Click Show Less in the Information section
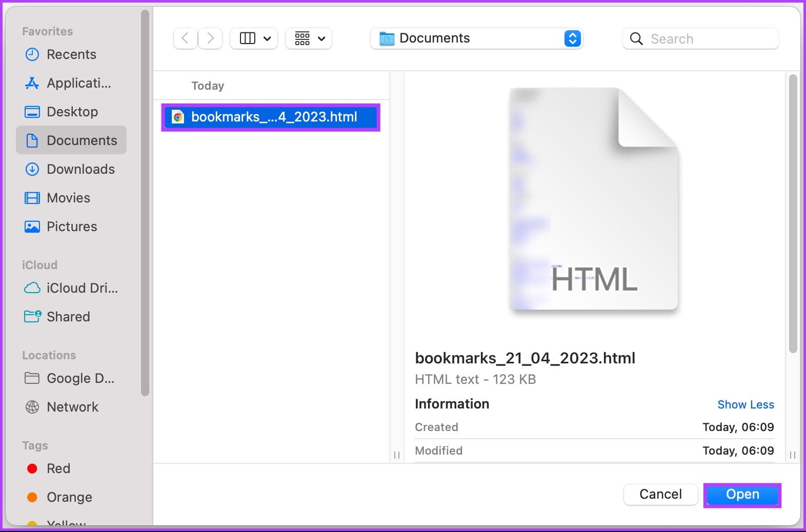Viewport: 806px width, 532px height. pyautogui.click(x=745, y=404)
